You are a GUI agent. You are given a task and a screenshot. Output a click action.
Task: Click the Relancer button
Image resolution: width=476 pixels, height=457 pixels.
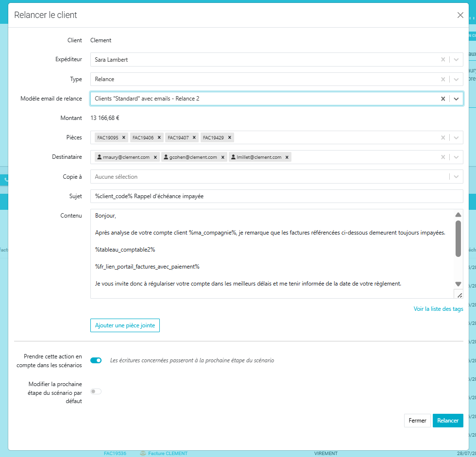(x=447, y=420)
